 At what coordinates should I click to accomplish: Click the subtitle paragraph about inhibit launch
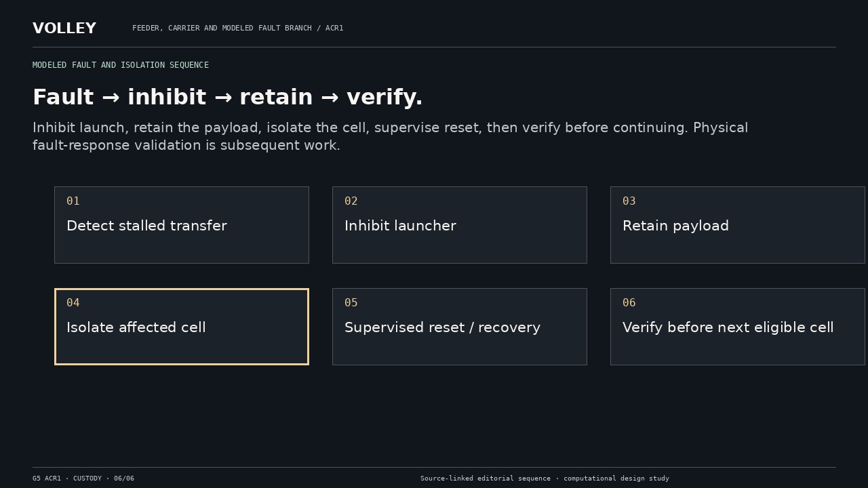click(391, 136)
